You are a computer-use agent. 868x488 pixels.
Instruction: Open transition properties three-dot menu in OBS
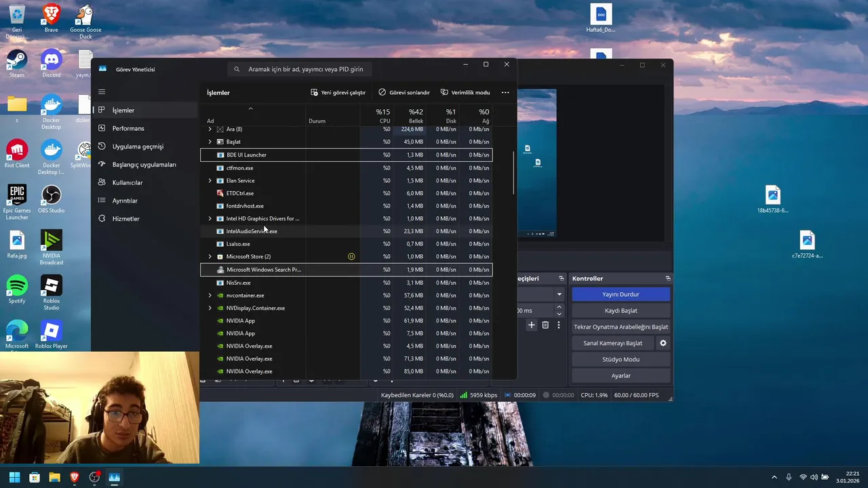click(559, 325)
